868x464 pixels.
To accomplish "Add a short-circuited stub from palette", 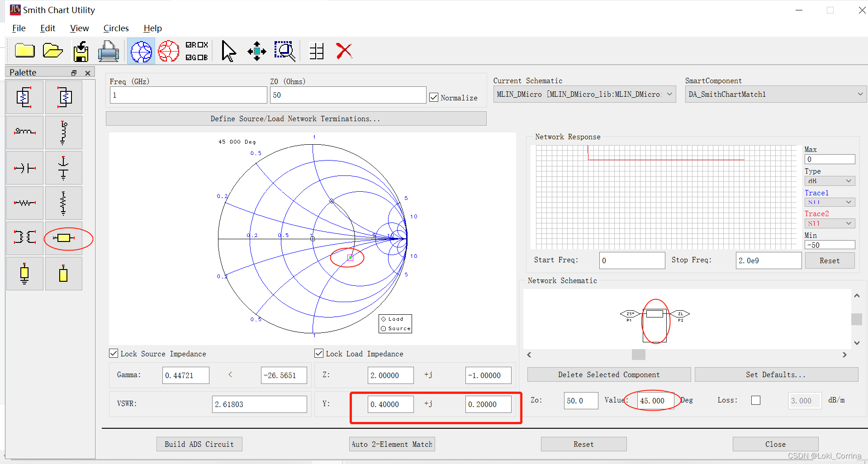I will [25, 274].
